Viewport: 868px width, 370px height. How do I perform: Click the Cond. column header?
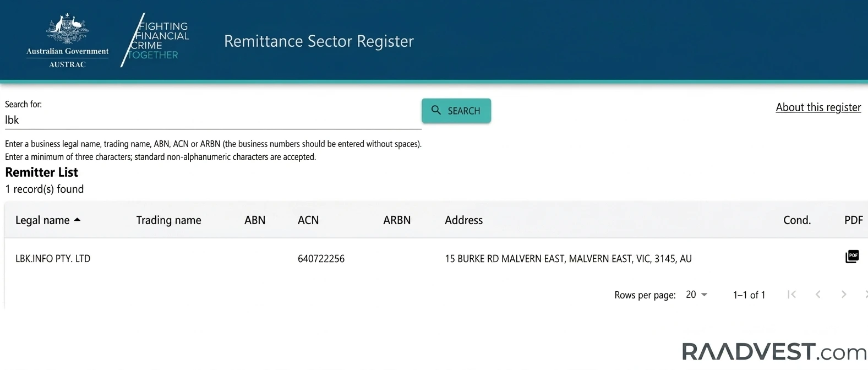[x=797, y=220]
